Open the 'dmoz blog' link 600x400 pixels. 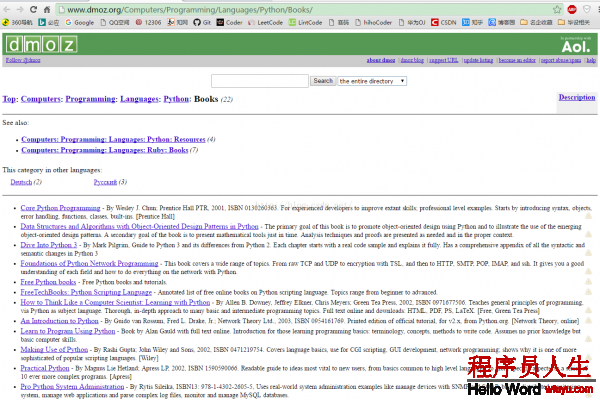pyautogui.click(x=412, y=60)
